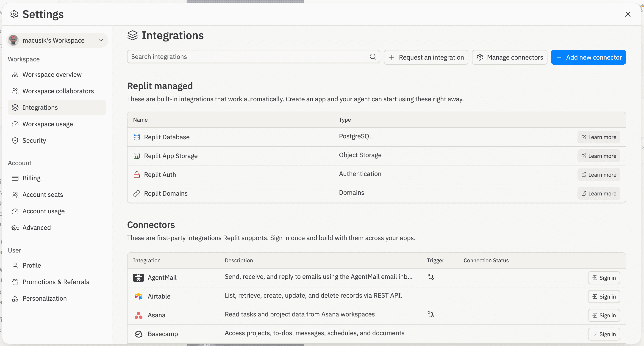Close the Settings dialog
644x346 pixels.
(628, 14)
